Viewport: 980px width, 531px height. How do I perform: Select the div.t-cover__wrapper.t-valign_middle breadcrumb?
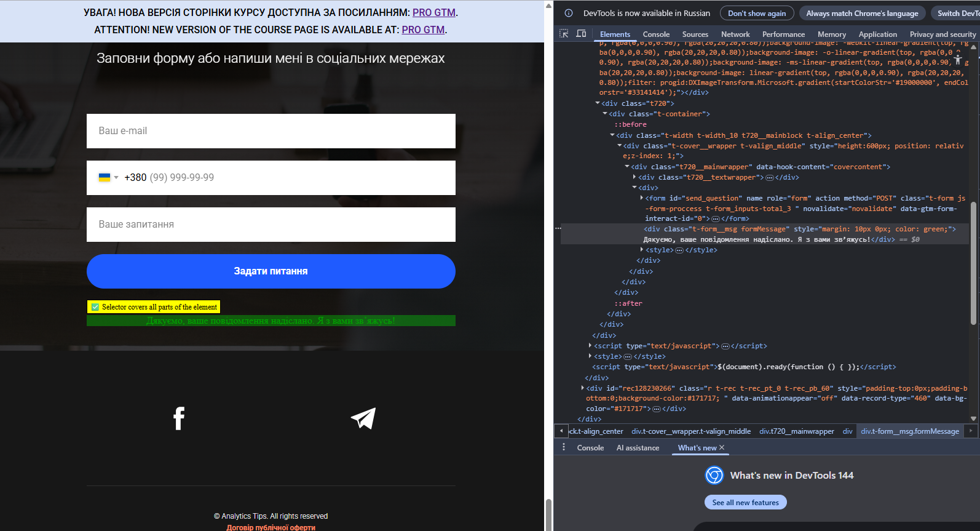pos(691,431)
